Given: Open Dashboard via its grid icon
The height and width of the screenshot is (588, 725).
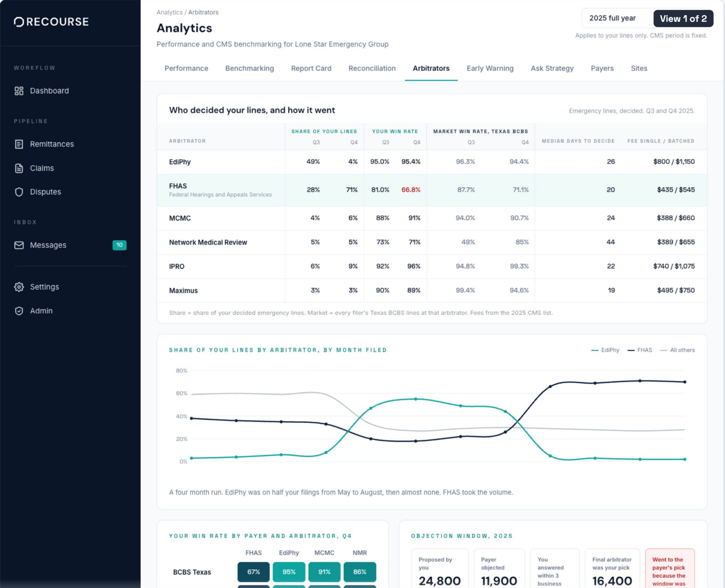Looking at the screenshot, I should [x=19, y=91].
